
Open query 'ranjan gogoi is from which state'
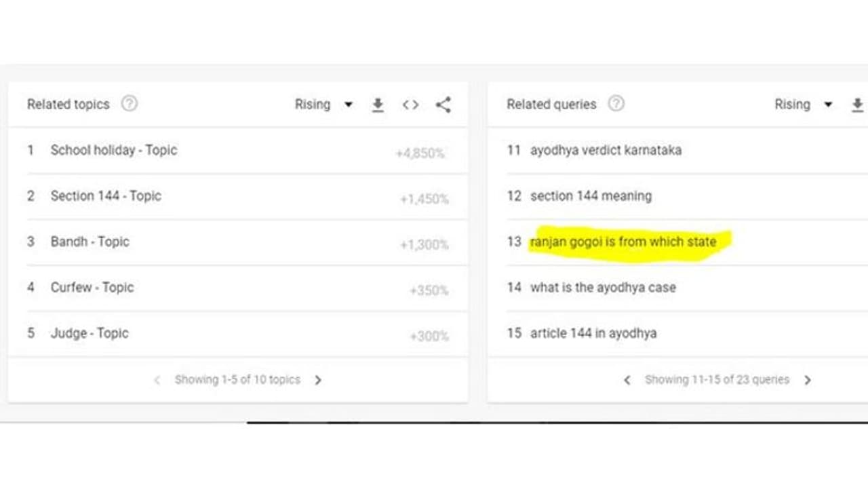click(623, 242)
